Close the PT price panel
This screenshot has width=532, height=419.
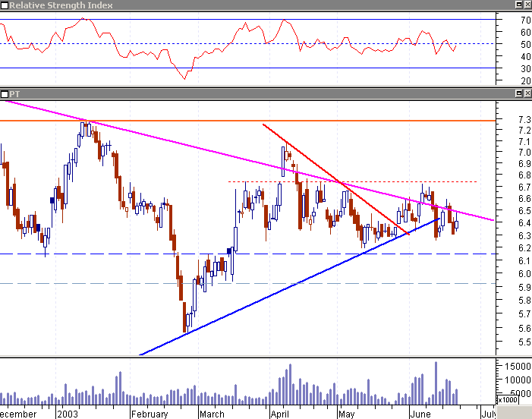[x=528, y=93]
